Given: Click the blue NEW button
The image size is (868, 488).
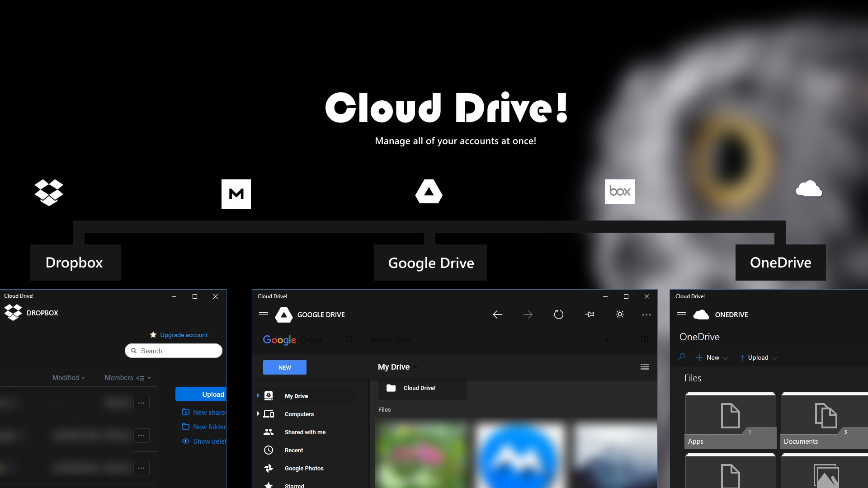Looking at the screenshot, I should click(285, 367).
